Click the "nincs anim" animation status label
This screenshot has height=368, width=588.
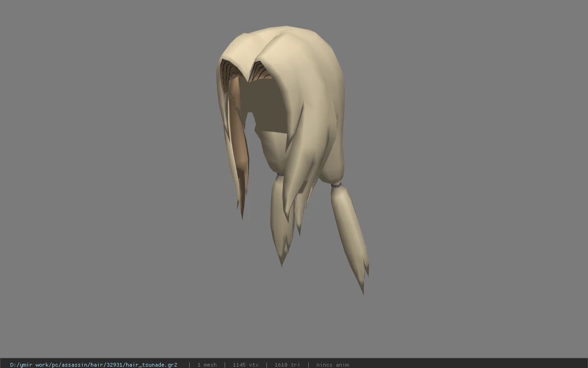(333, 365)
